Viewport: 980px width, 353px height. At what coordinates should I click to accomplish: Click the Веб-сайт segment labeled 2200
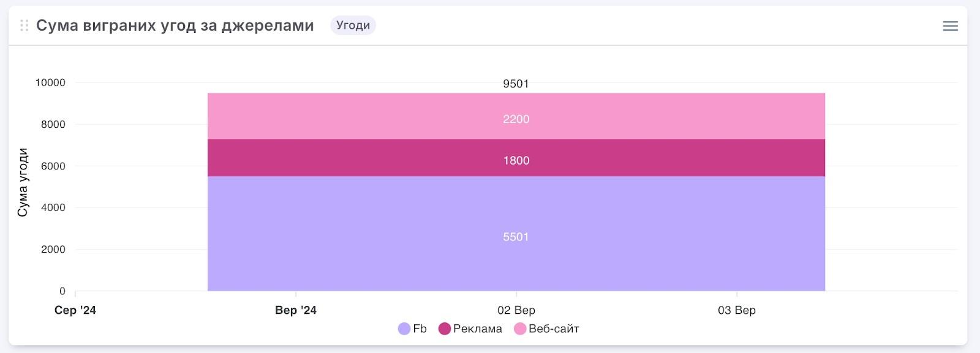[516, 119]
